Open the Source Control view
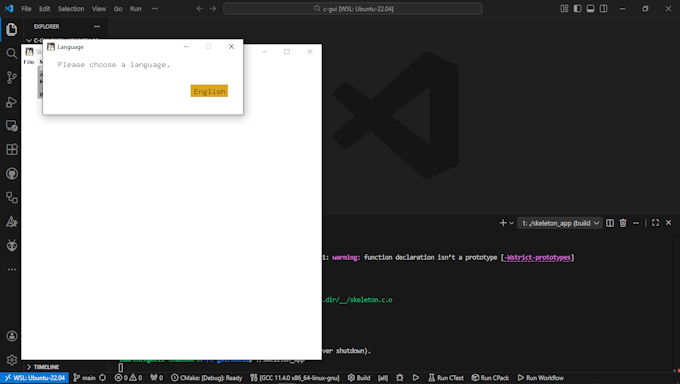The image size is (680, 384). point(12,78)
